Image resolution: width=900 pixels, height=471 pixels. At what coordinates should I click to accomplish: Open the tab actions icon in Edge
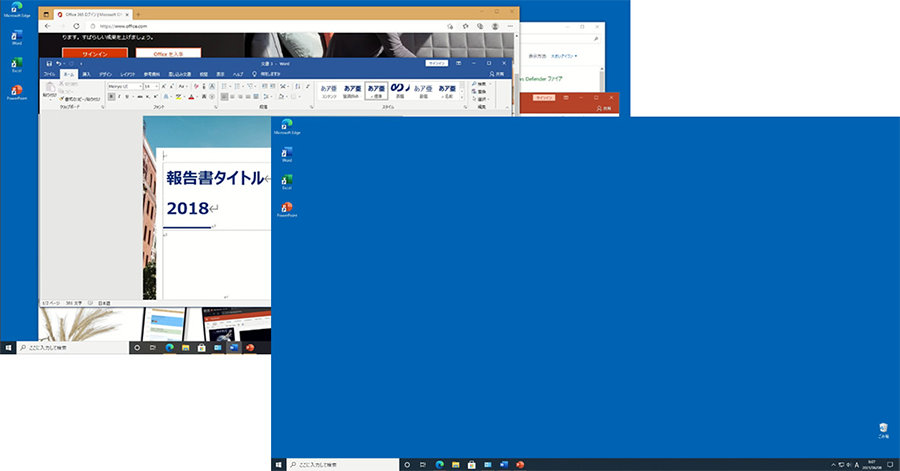46,14
